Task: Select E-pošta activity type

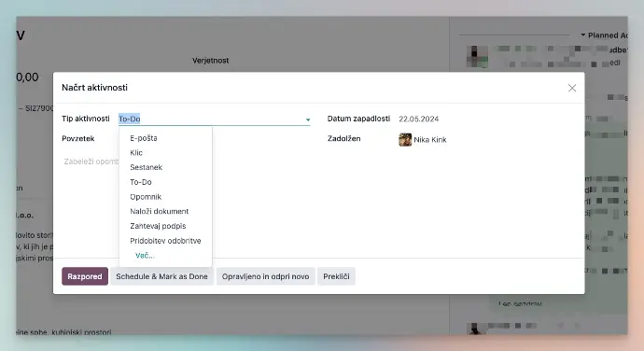Action: (144, 138)
